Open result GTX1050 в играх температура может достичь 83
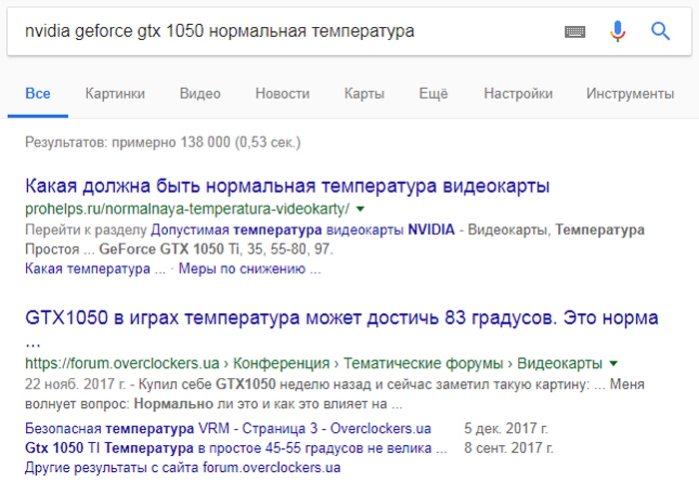The image size is (699, 482). pos(341,318)
